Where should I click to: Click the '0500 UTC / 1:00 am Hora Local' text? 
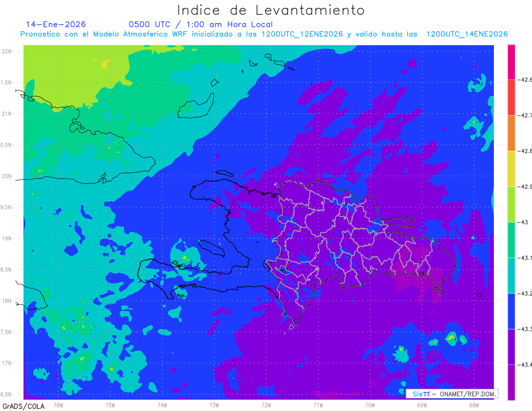point(200,24)
